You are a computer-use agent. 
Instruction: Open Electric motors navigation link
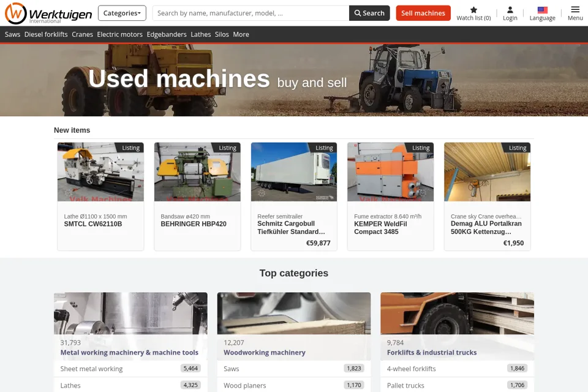click(x=120, y=34)
